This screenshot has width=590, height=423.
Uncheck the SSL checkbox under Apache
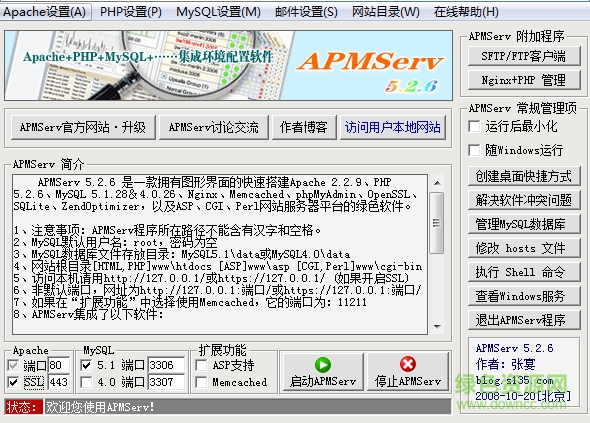pos(13,382)
